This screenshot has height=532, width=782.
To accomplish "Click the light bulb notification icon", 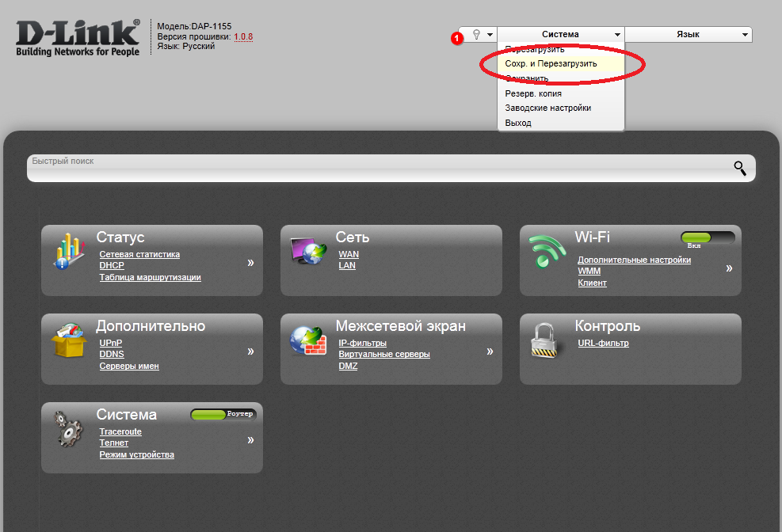I will [477, 35].
